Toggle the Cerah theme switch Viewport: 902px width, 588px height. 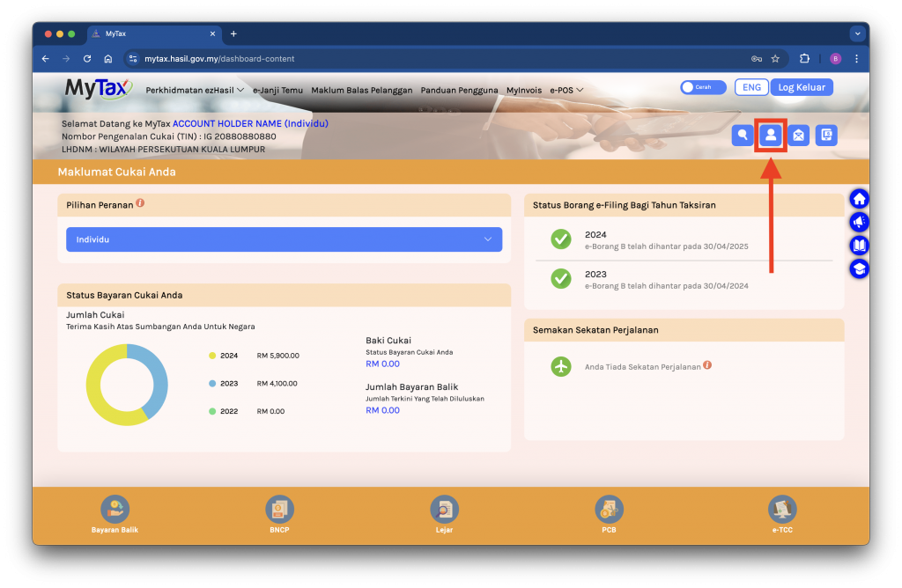pyautogui.click(x=702, y=87)
